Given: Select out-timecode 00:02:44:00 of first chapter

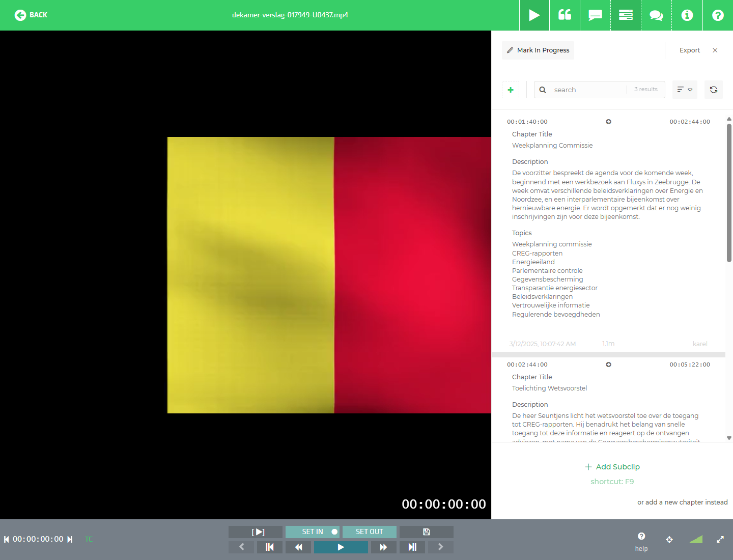Looking at the screenshot, I should [x=690, y=122].
